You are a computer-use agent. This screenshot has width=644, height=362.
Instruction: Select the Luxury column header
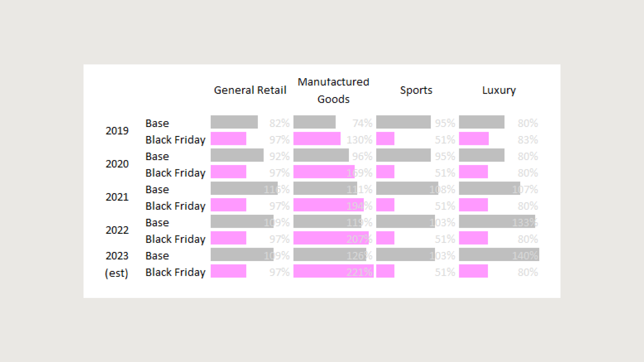(x=499, y=90)
